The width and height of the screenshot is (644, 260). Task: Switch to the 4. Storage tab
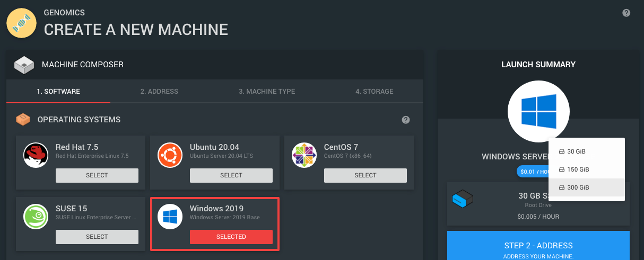point(375,91)
